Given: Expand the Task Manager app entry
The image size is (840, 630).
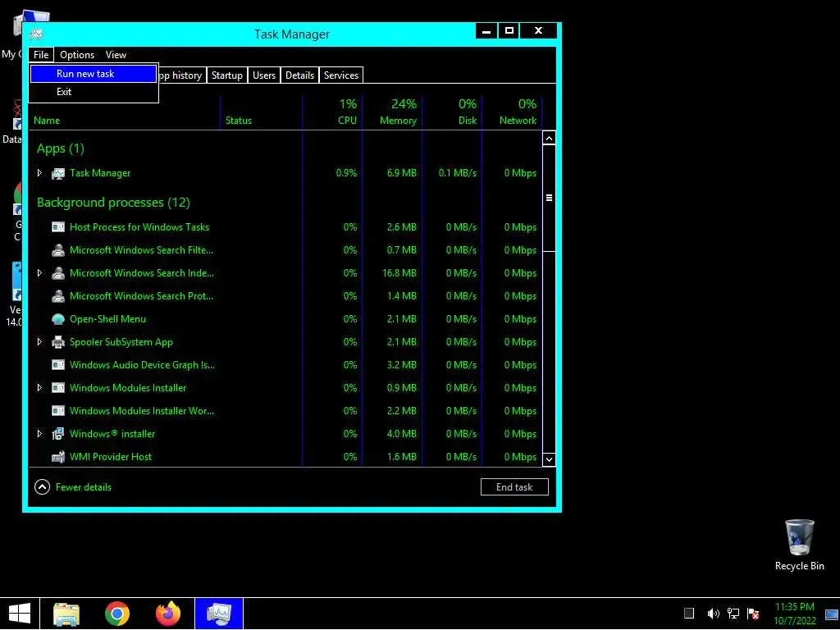Looking at the screenshot, I should click(39, 173).
